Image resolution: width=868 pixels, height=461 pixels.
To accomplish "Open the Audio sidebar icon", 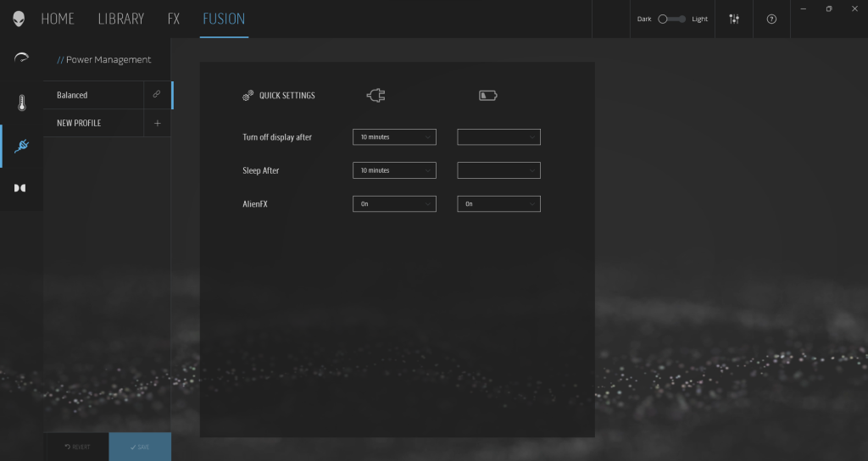I will coord(20,188).
